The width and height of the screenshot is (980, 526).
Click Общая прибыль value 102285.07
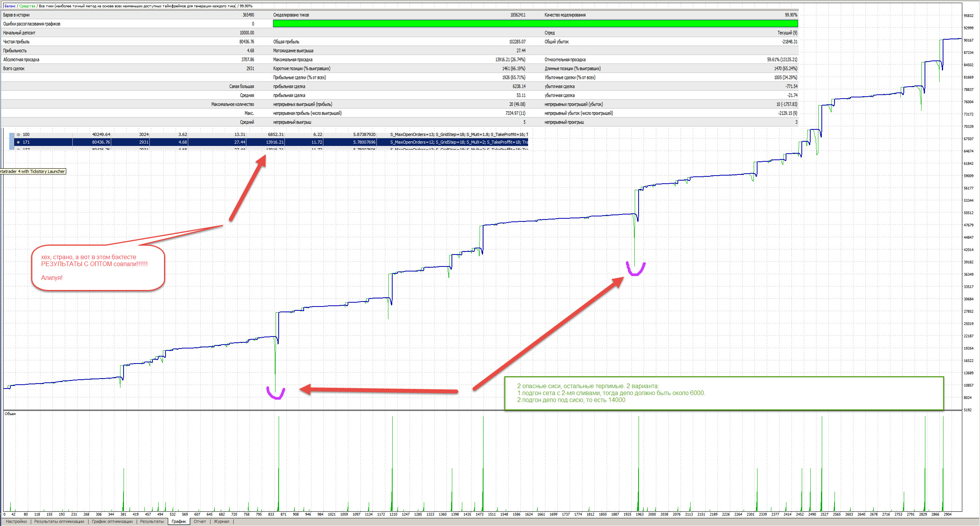(x=517, y=42)
